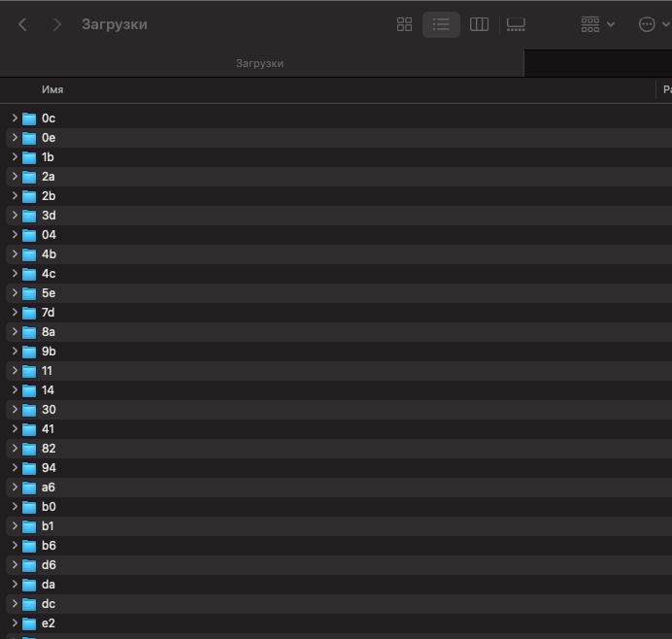672x639 pixels.
Task: Go forward with the right arrow
Action: click(56, 24)
